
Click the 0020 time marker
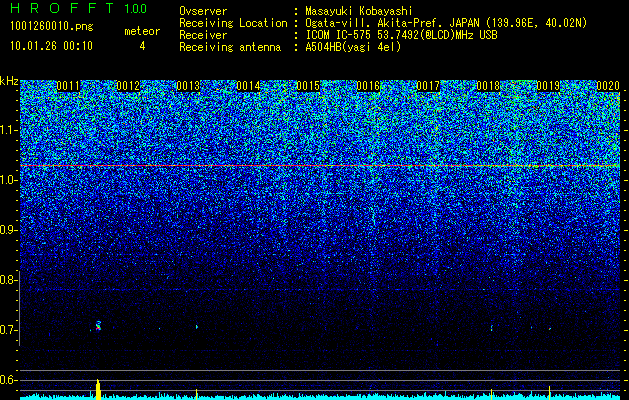[608, 86]
